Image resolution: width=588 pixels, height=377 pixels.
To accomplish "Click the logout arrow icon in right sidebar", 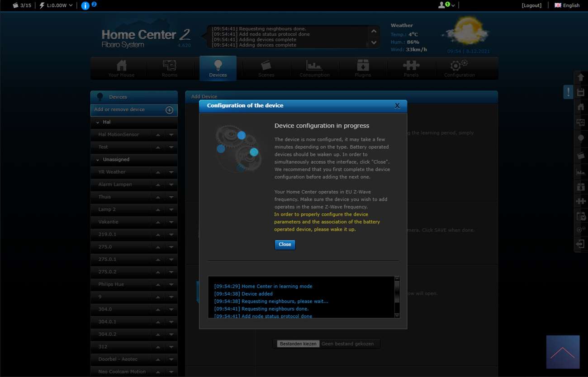I will tap(581, 244).
